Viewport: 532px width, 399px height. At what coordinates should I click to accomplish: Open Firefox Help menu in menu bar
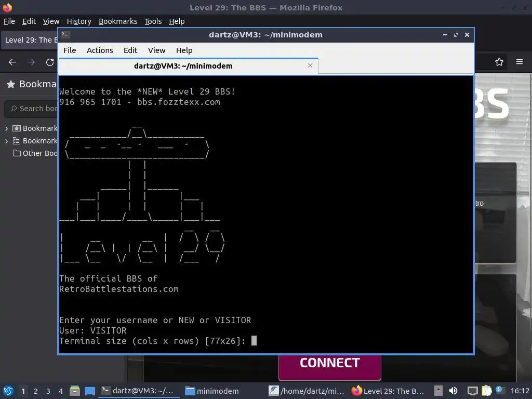point(177,21)
